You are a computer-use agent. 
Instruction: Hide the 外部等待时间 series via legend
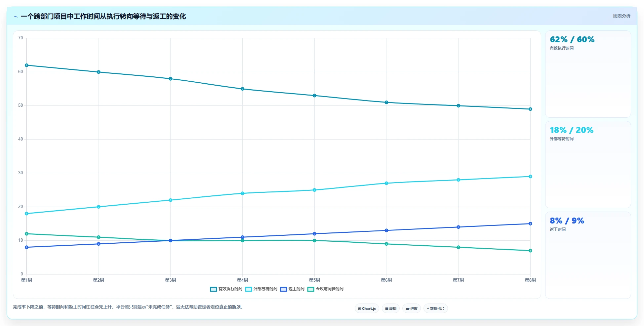[x=261, y=289]
